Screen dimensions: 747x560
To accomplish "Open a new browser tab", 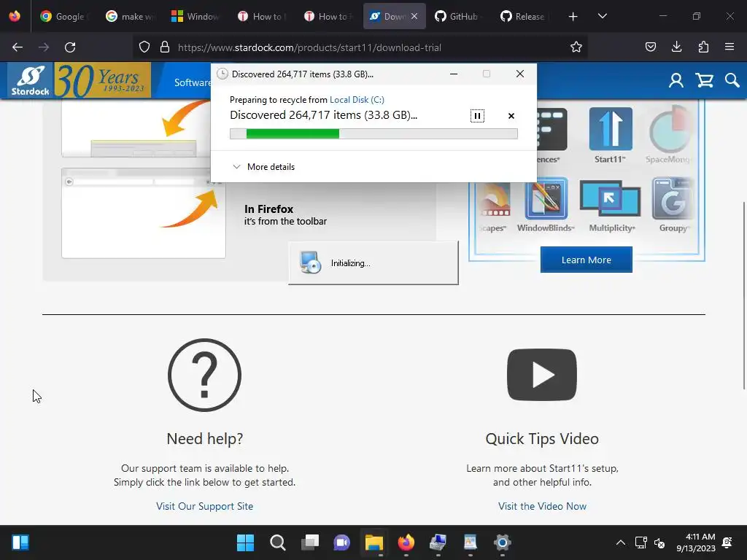I will [573, 17].
